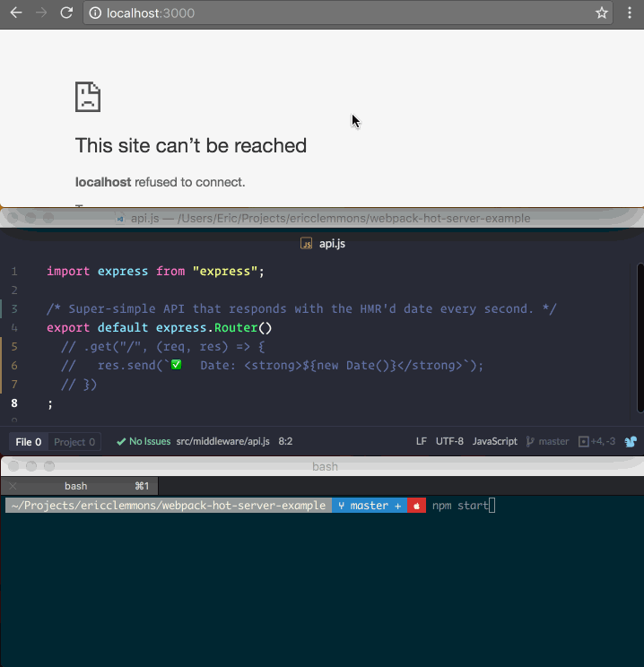Click the sad page error icon
The image size is (644, 667).
pyautogui.click(x=88, y=97)
